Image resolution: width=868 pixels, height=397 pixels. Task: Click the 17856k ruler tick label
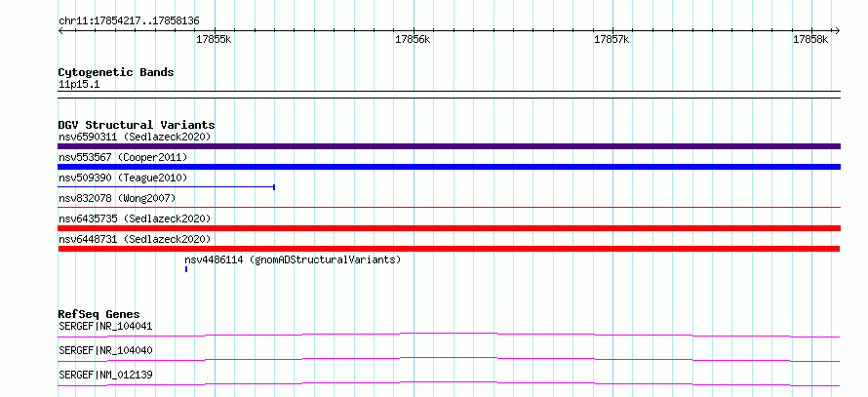coord(413,40)
